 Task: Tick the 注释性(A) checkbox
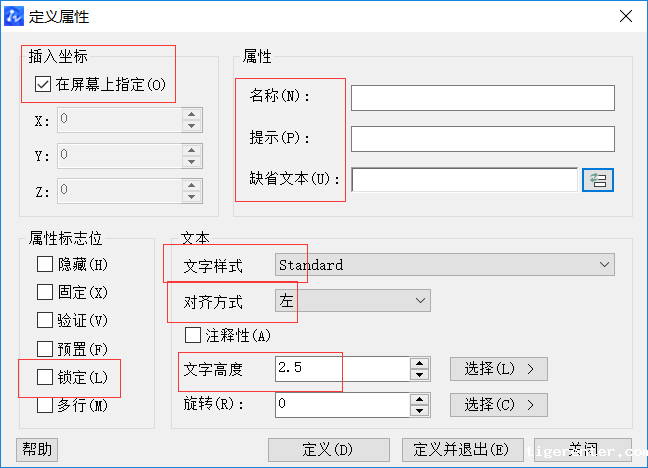pos(194,335)
